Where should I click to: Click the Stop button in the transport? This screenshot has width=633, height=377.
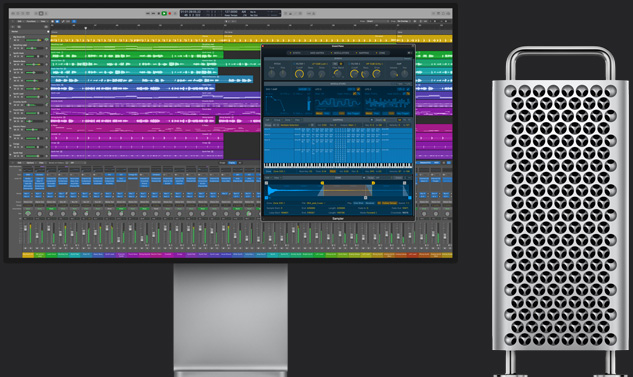(x=159, y=13)
